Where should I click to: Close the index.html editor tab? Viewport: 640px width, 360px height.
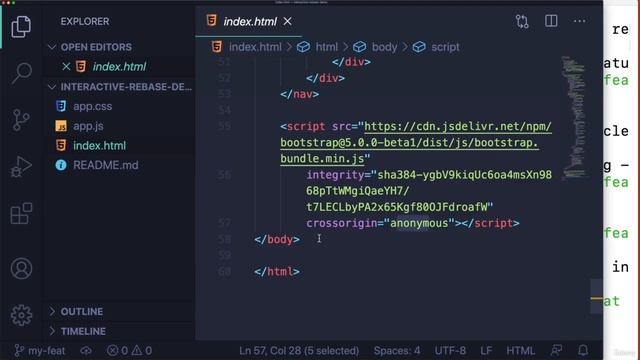coord(288,21)
